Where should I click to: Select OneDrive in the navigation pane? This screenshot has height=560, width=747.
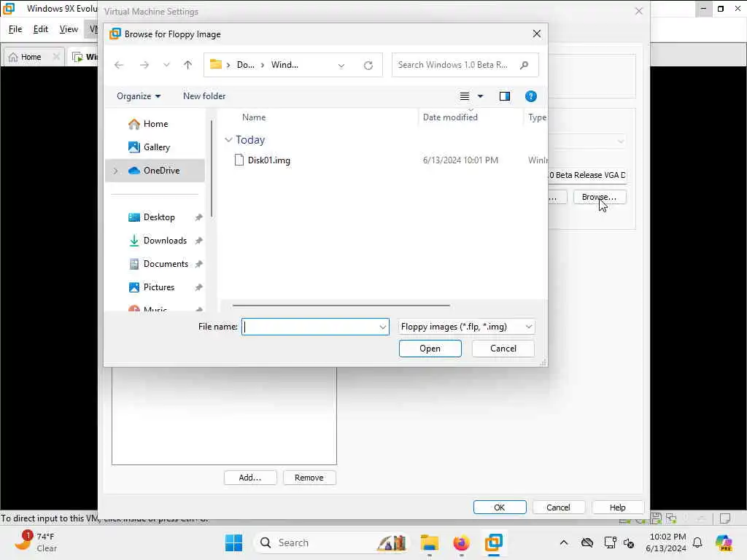pos(155,171)
